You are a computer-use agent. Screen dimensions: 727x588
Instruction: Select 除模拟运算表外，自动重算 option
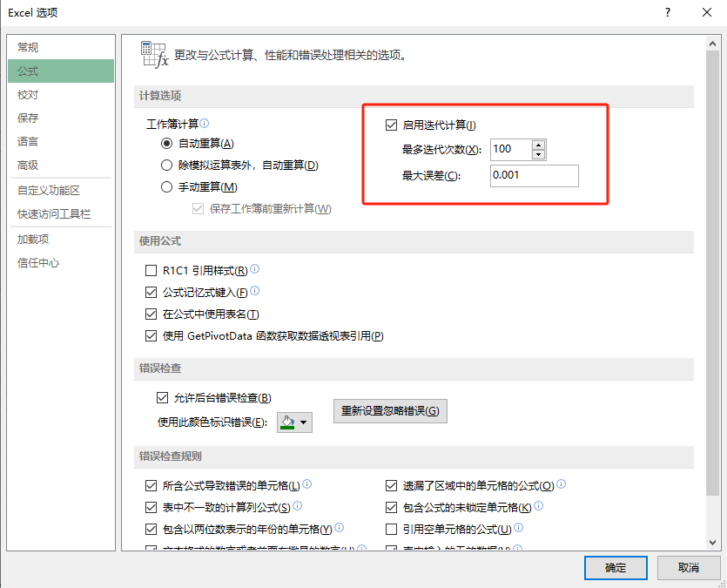tap(166, 166)
